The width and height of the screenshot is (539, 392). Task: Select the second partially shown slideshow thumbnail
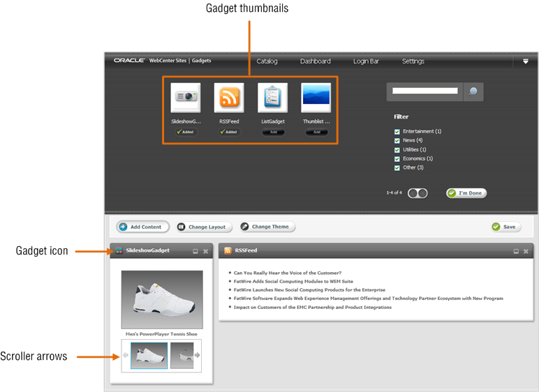pyautogui.click(x=182, y=356)
